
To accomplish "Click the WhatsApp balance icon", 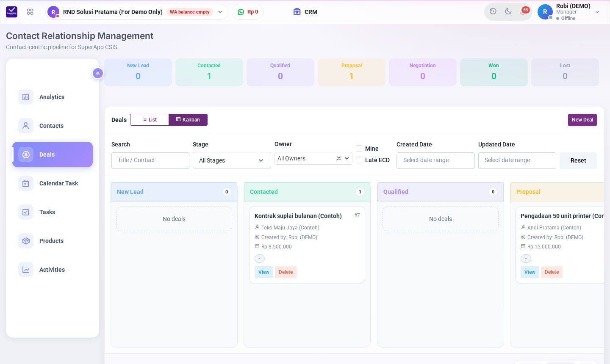I will [241, 12].
